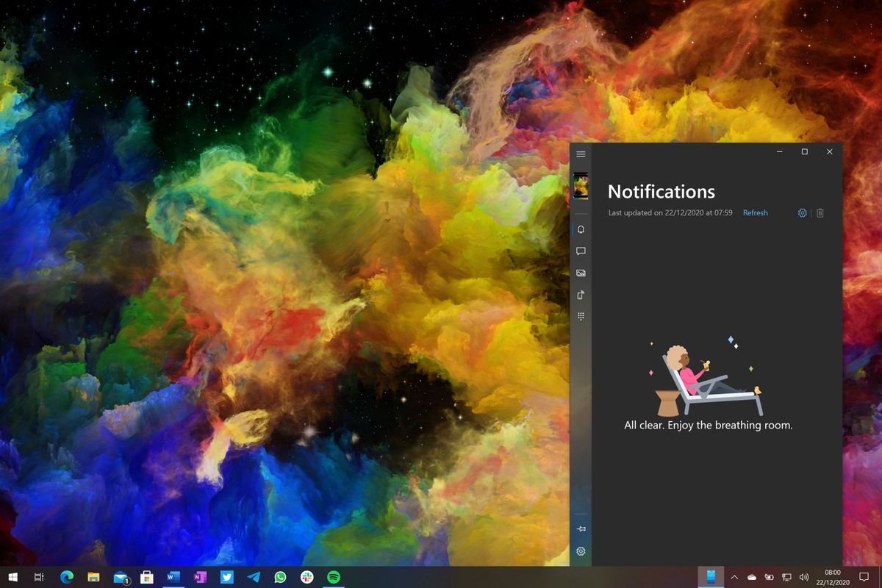
Task: Refresh notifications with the Refresh link
Action: (x=756, y=212)
